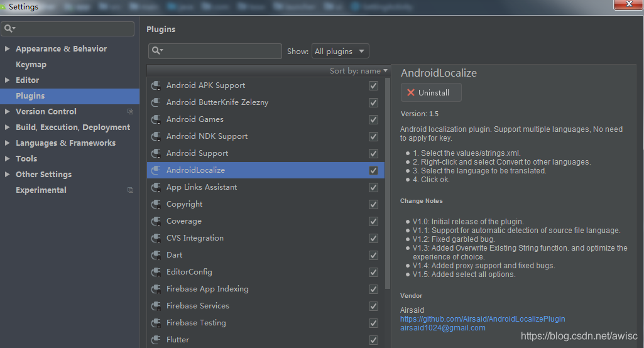644x348 pixels.
Task: Toggle the Firebase App Indexing checkbox
Action: 373,289
